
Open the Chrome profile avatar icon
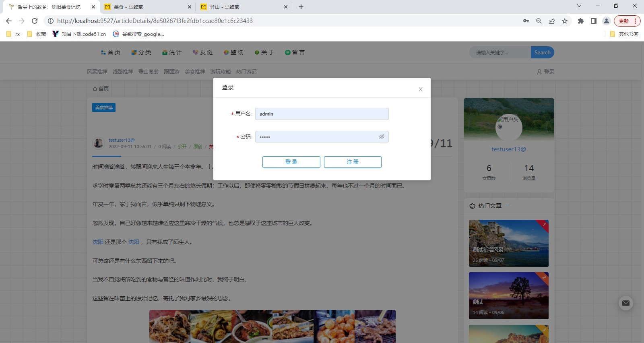(607, 21)
